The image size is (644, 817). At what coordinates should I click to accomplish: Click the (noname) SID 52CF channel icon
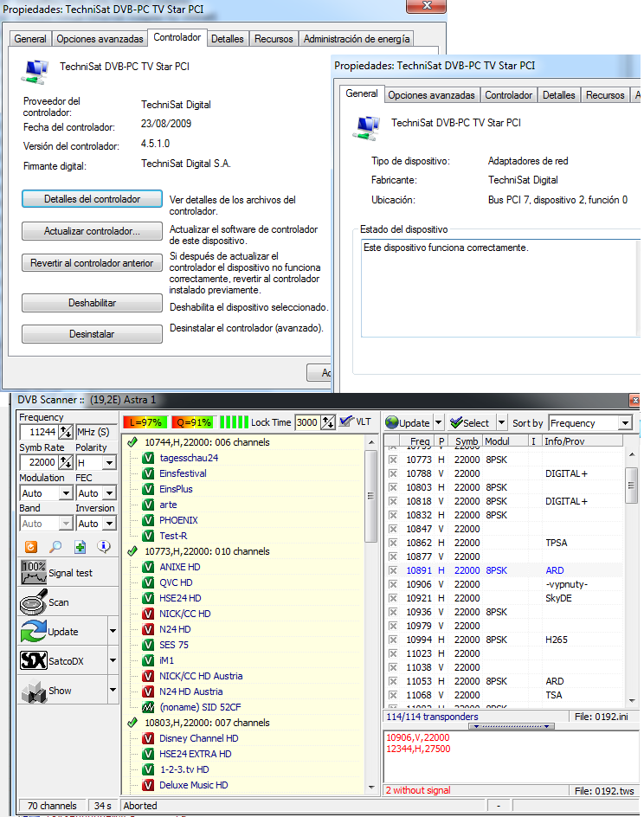pyautogui.click(x=149, y=707)
